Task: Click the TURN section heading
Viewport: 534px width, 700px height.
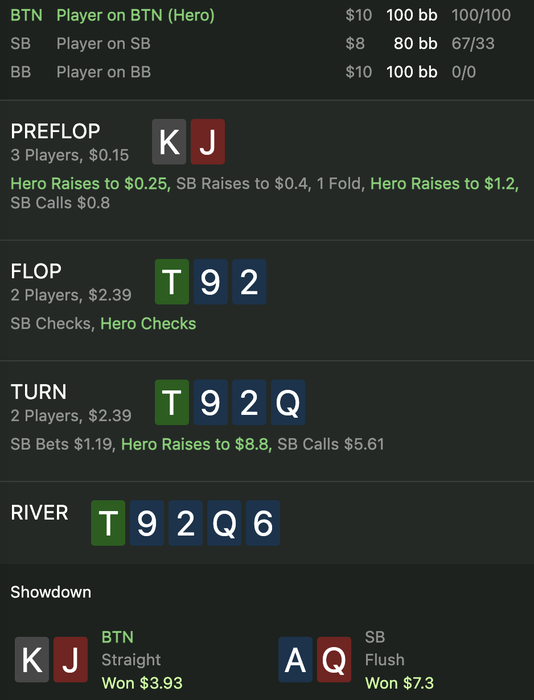Action: pos(39,392)
